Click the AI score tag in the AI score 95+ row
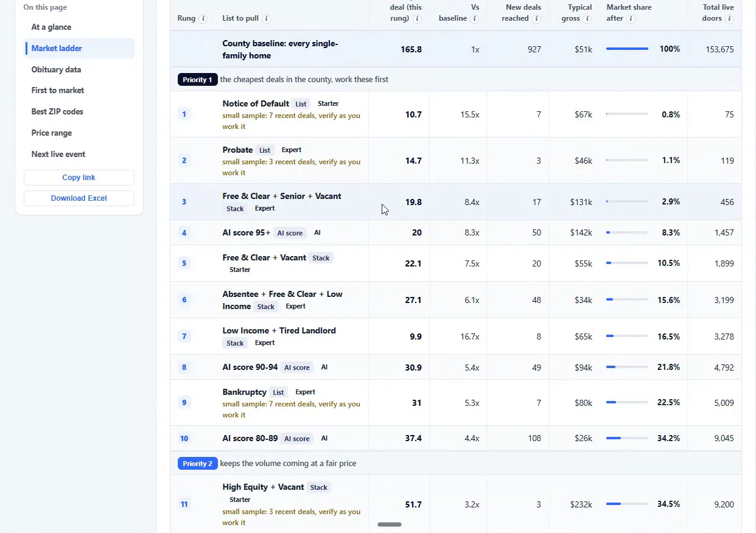Image resolution: width=756 pixels, height=533 pixels. pos(290,233)
